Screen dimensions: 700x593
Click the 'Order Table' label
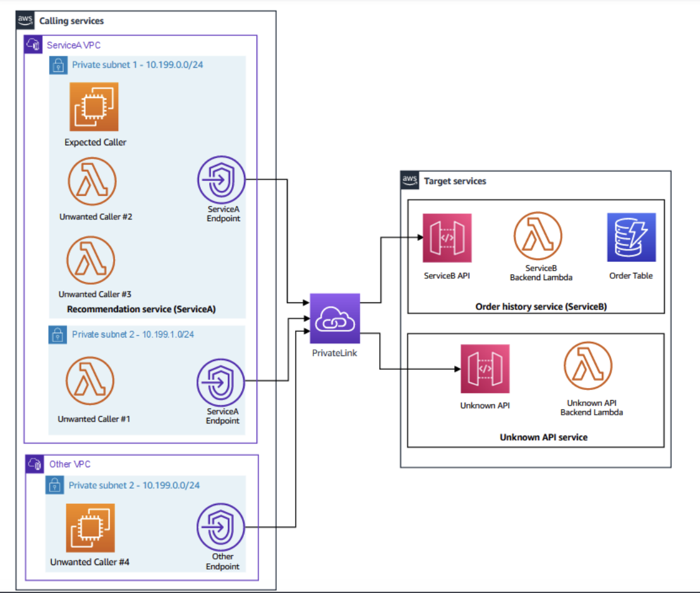(x=631, y=276)
